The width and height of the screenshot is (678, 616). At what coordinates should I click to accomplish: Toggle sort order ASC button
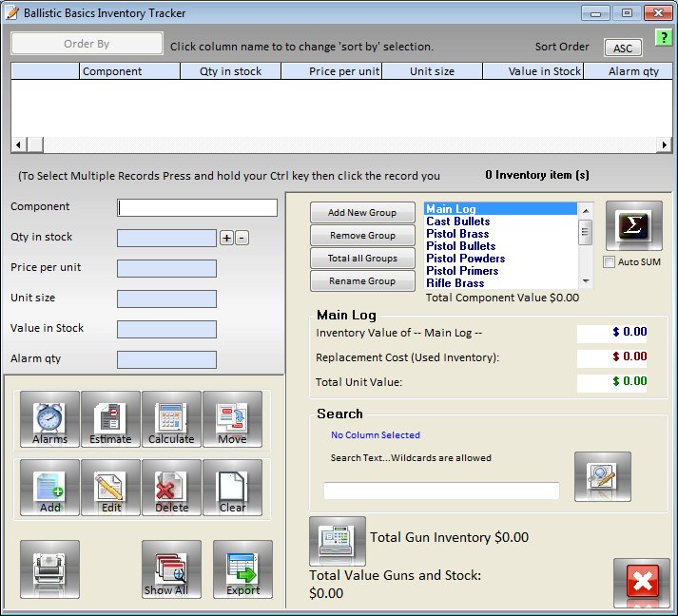tap(623, 48)
